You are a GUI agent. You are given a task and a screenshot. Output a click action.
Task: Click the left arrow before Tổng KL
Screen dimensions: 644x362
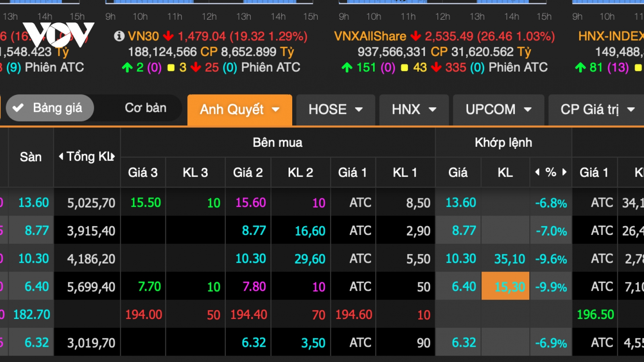[61, 156]
